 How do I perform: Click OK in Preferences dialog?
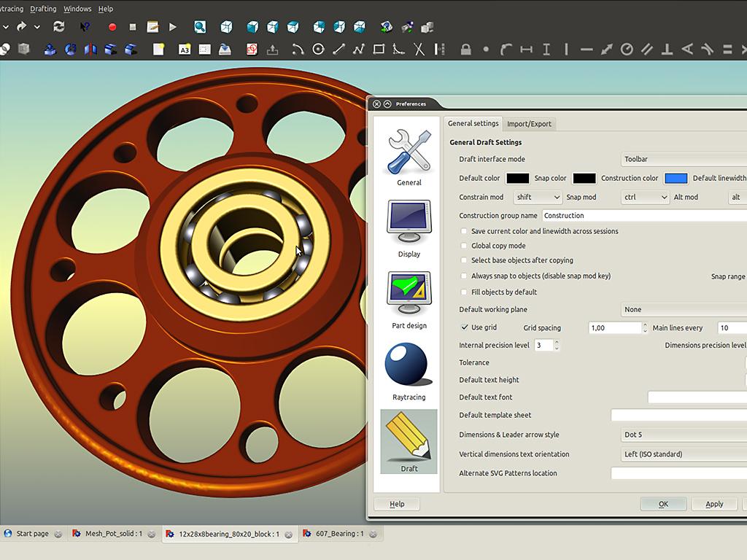(663, 504)
